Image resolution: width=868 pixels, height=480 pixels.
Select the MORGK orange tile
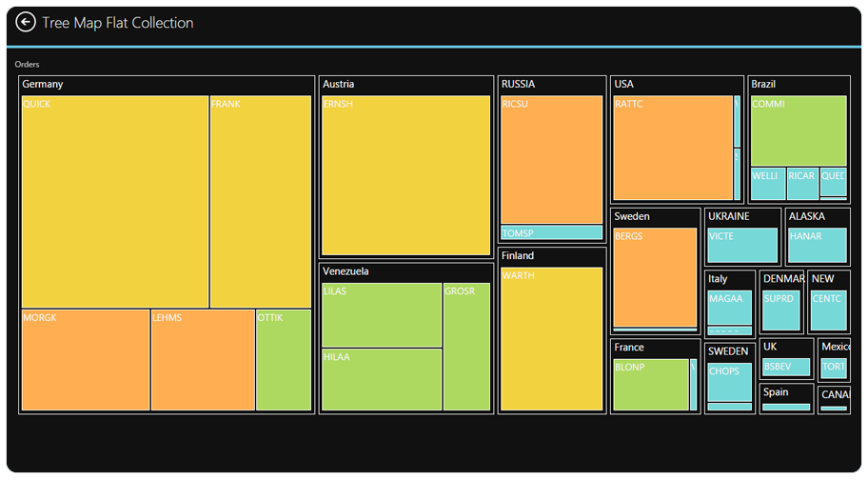[x=86, y=359]
